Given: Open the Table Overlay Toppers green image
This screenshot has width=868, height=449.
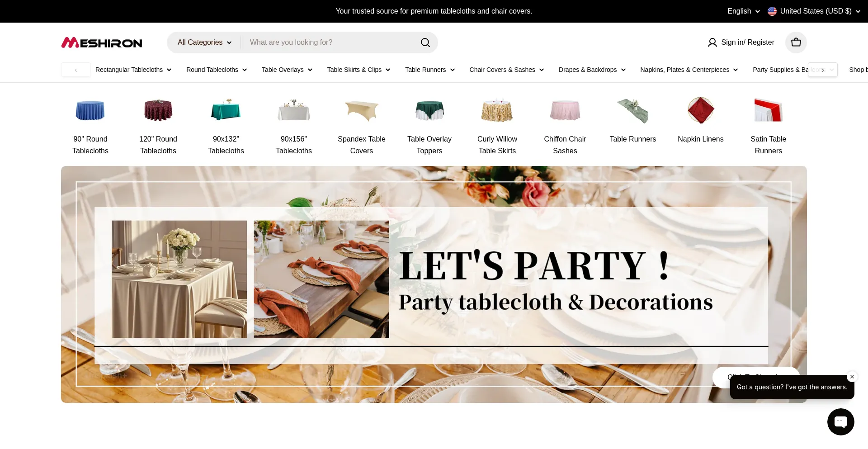Looking at the screenshot, I should 429,110.
